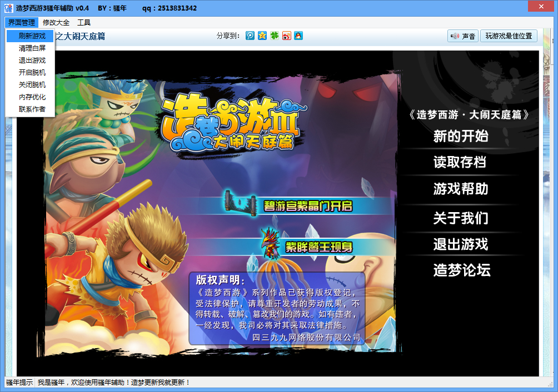Share to Sina Weibo icon

286,36
